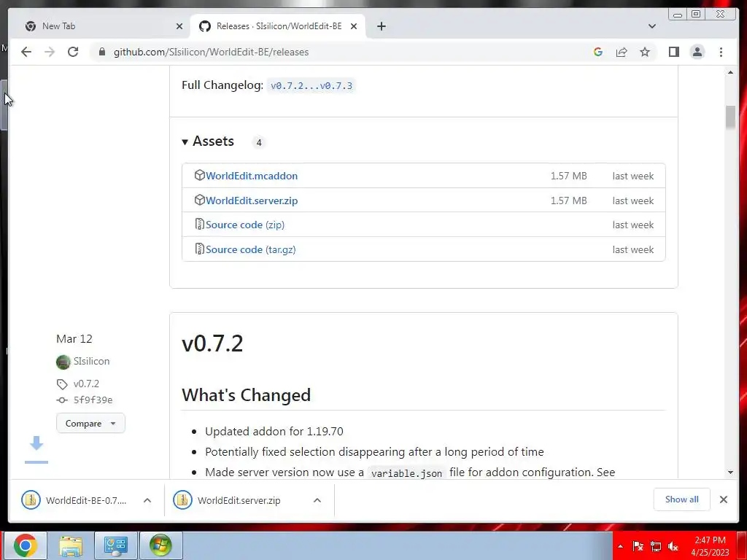The width and height of the screenshot is (747, 560).
Task: Show all downloads
Action: pos(682,499)
